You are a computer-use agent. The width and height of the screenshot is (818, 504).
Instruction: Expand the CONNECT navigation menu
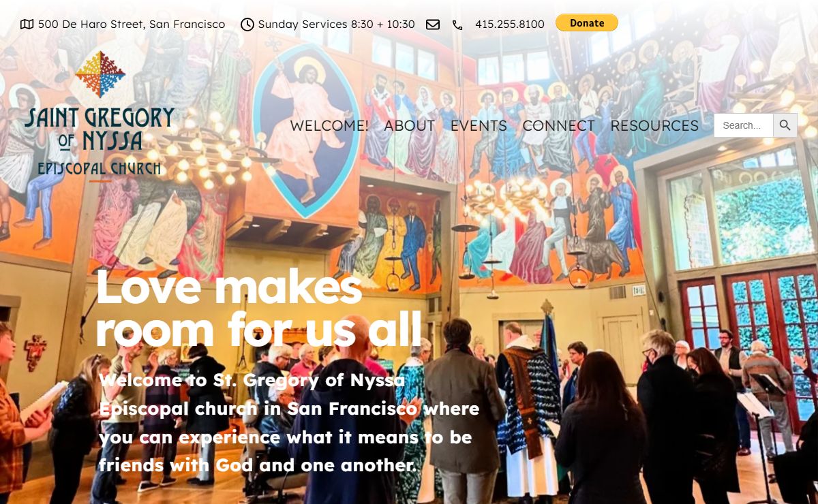pyautogui.click(x=558, y=125)
